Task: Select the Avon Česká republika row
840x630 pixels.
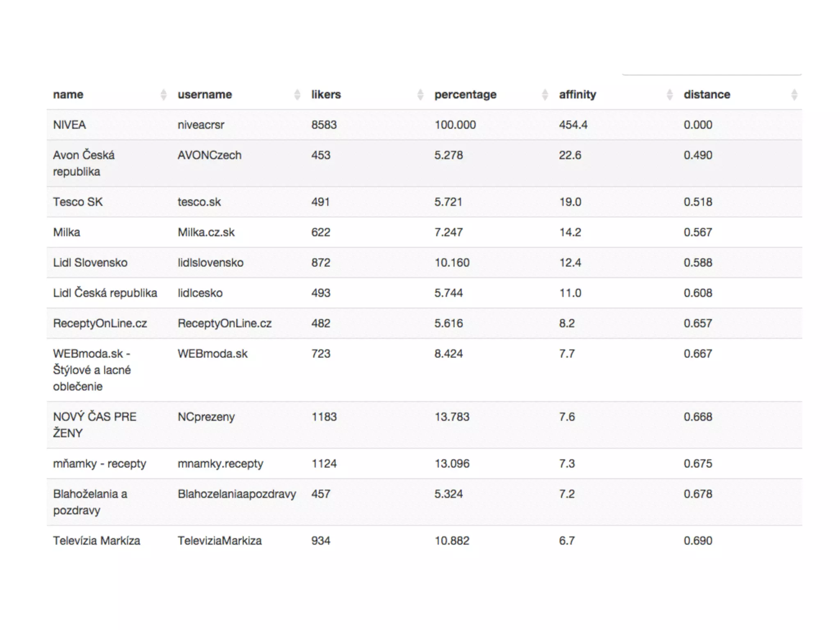Action: coord(424,163)
